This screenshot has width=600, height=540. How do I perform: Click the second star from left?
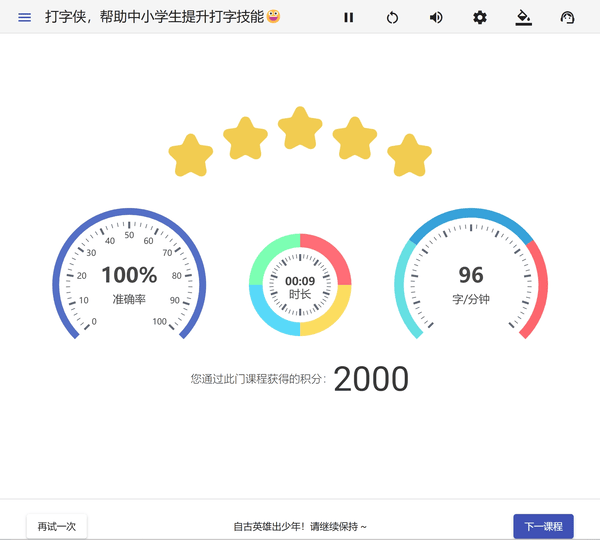click(245, 138)
